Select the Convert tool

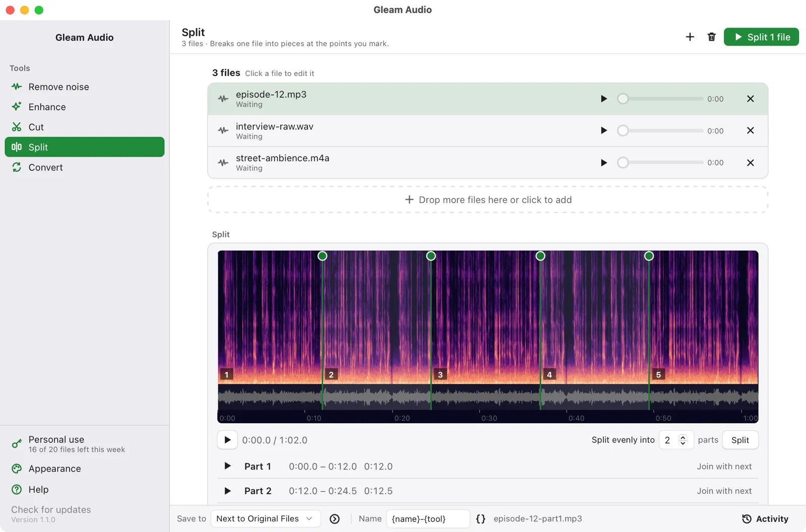coord(84,167)
